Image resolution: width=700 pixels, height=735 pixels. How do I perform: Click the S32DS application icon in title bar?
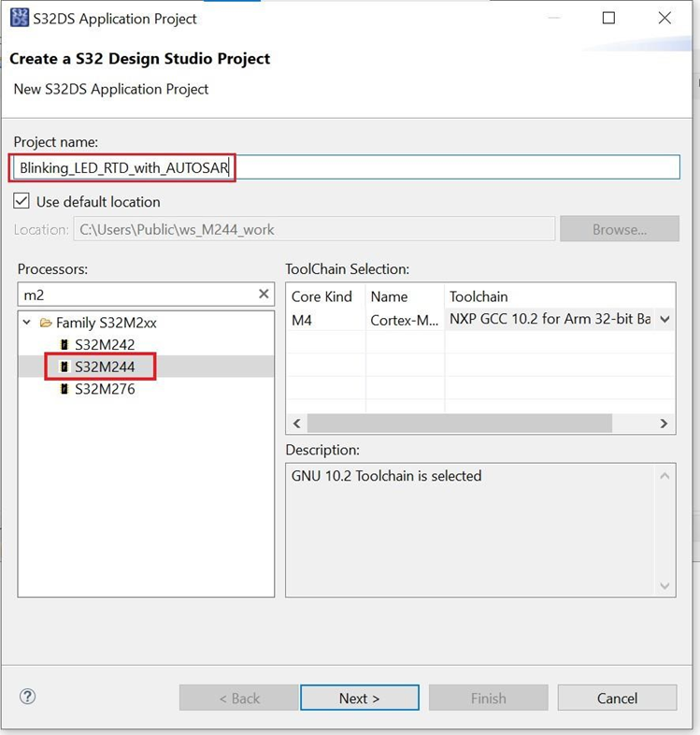19,18
